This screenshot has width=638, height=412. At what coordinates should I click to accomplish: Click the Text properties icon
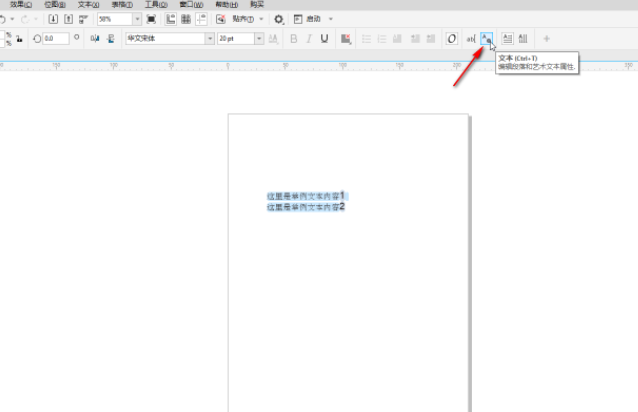tap(487, 38)
